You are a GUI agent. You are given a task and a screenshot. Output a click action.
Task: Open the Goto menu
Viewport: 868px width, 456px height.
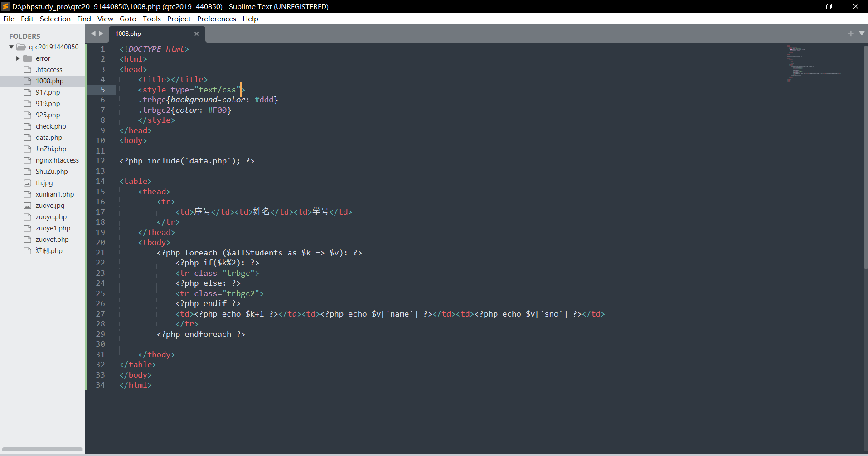(128, 19)
